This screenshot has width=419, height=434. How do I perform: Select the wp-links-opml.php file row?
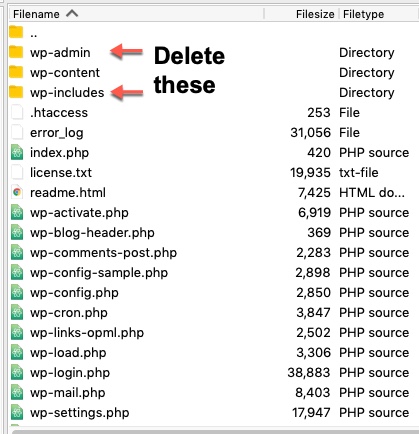click(213, 332)
